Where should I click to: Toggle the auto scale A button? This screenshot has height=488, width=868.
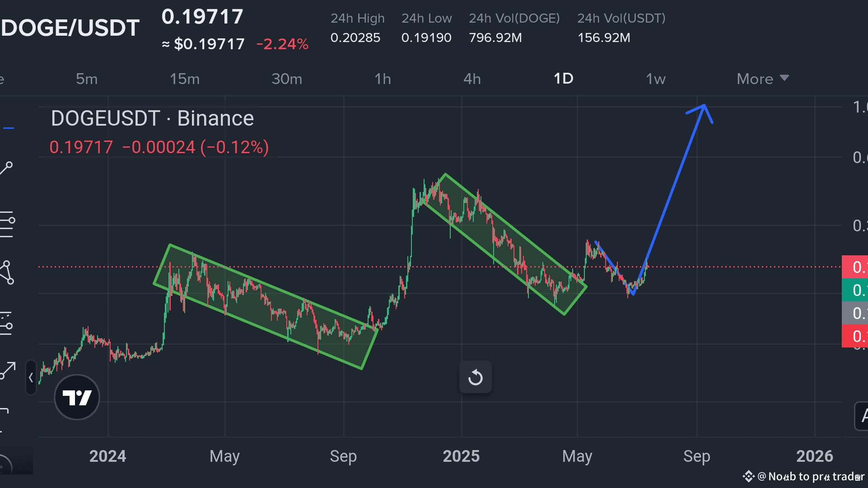[862, 416]
